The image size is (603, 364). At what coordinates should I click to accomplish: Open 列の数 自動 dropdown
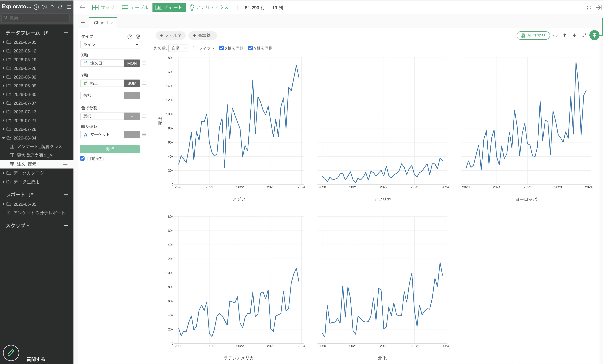click(178, 48)
